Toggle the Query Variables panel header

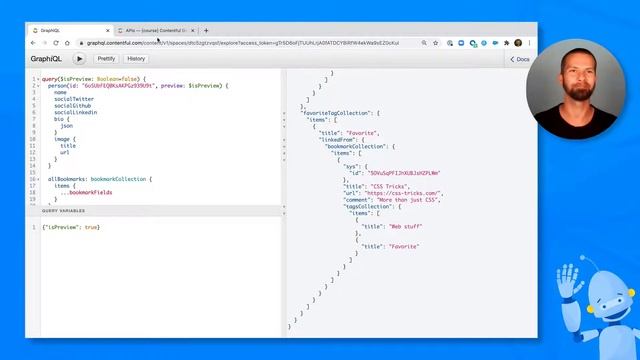coord(153,211)
